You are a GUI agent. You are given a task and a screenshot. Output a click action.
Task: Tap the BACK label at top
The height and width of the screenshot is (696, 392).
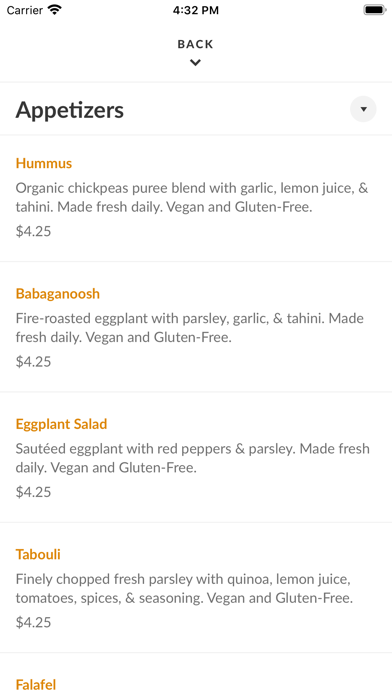coord(195,44)
